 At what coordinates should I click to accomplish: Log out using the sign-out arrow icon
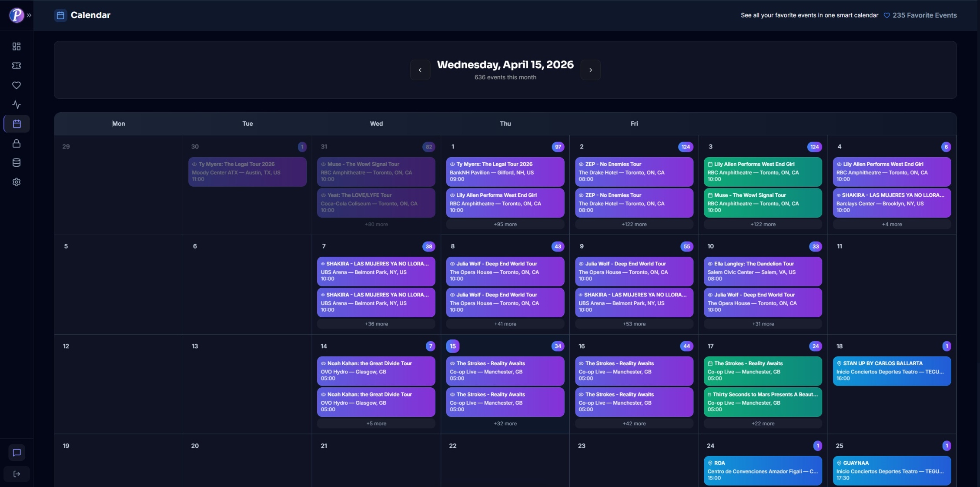click(x=16, y=474)
